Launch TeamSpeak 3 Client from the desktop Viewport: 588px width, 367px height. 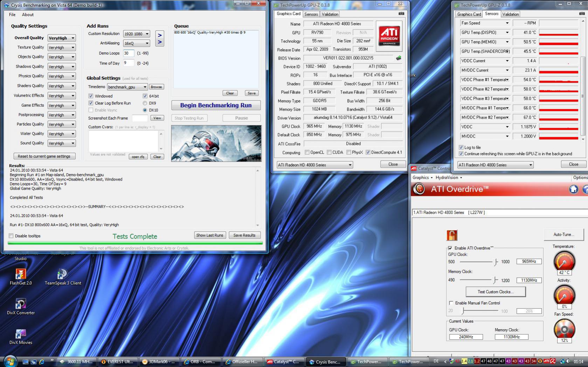pos(63,277)
